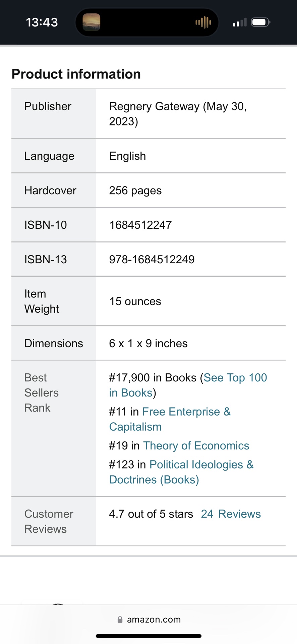Screen dimensions: 297x644
Task: Tap the "4.7 out of 5 stars" rating text
Action: [151, 514]
